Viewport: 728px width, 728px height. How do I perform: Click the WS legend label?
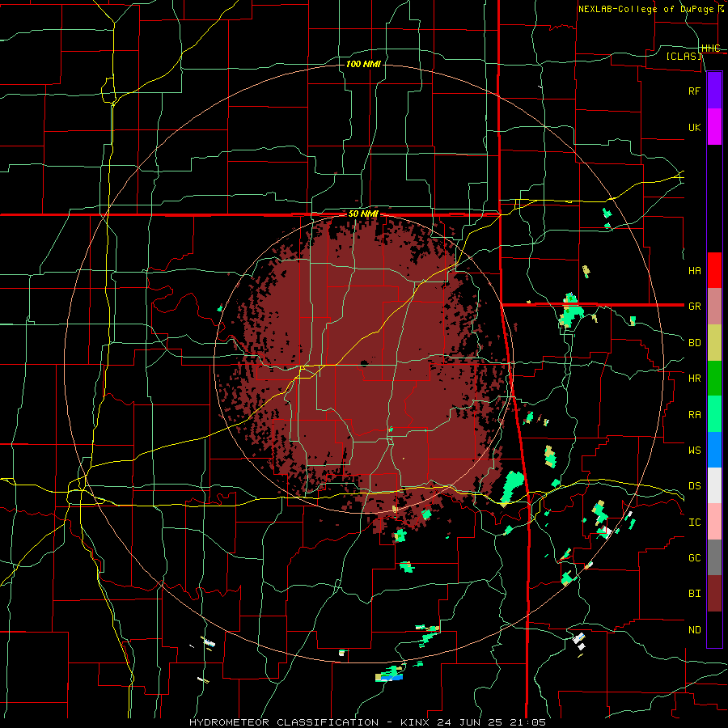694,451
